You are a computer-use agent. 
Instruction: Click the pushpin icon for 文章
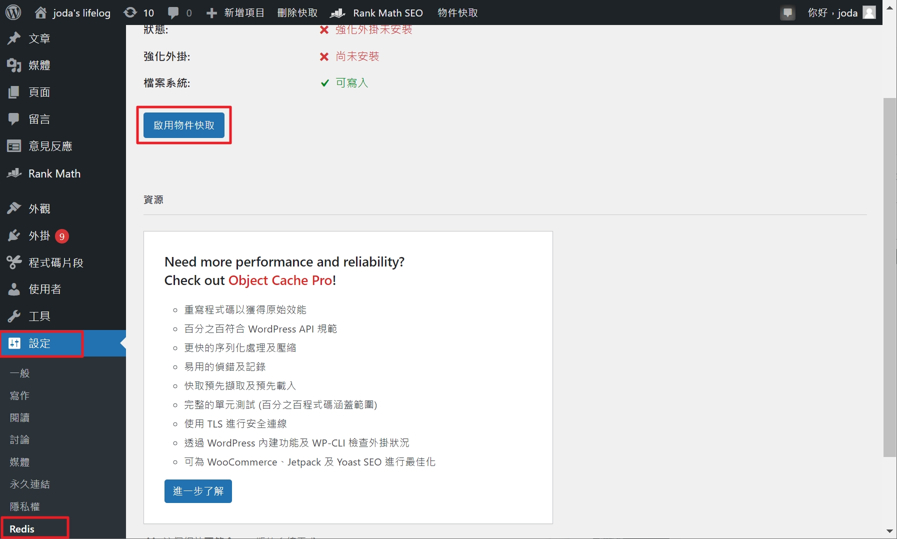pos(14,38)
